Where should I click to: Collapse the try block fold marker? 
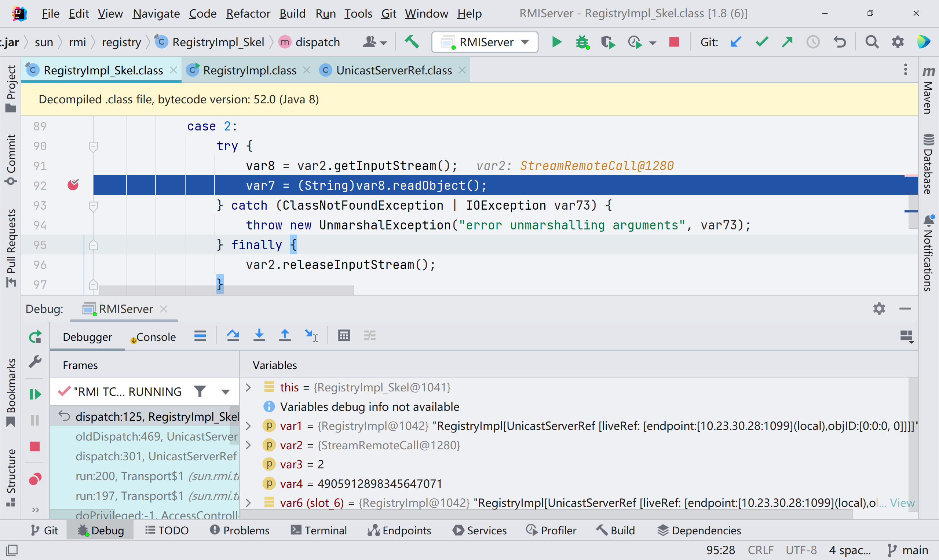(x=93, y=146)
